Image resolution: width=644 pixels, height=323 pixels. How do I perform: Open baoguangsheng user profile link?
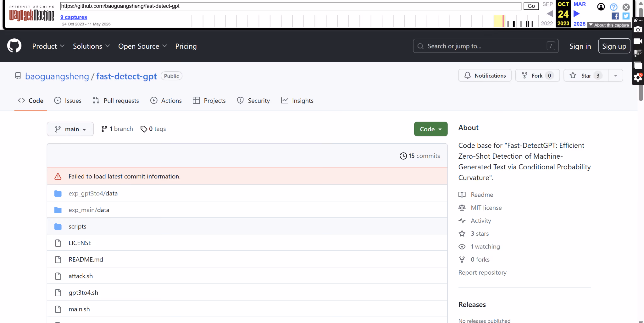tap(57, 76)
